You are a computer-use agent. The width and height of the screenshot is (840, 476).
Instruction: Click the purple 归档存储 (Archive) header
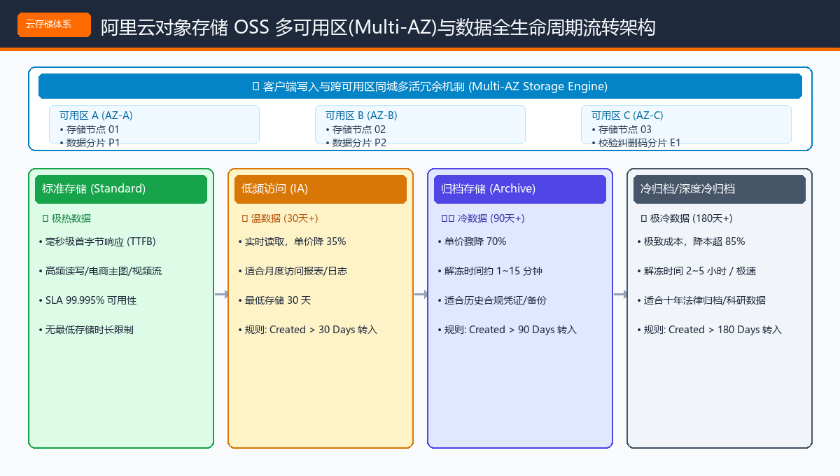[x=520, y=189]
